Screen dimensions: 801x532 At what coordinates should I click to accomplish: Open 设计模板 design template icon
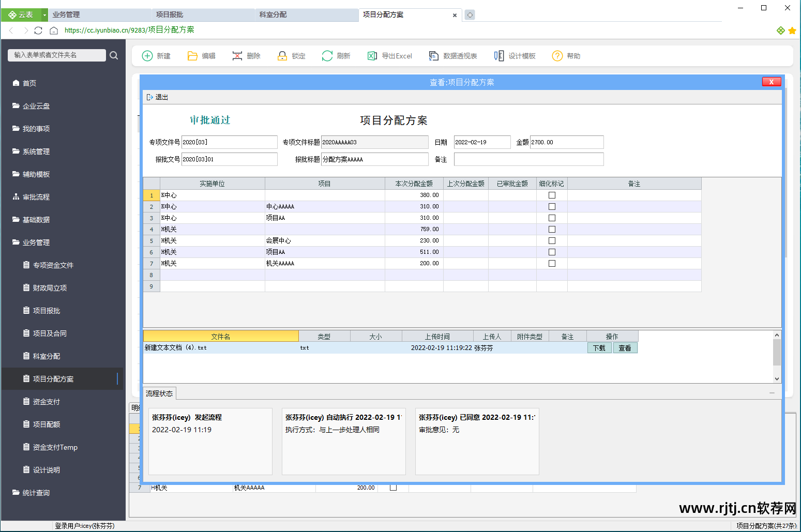point(499,56)
